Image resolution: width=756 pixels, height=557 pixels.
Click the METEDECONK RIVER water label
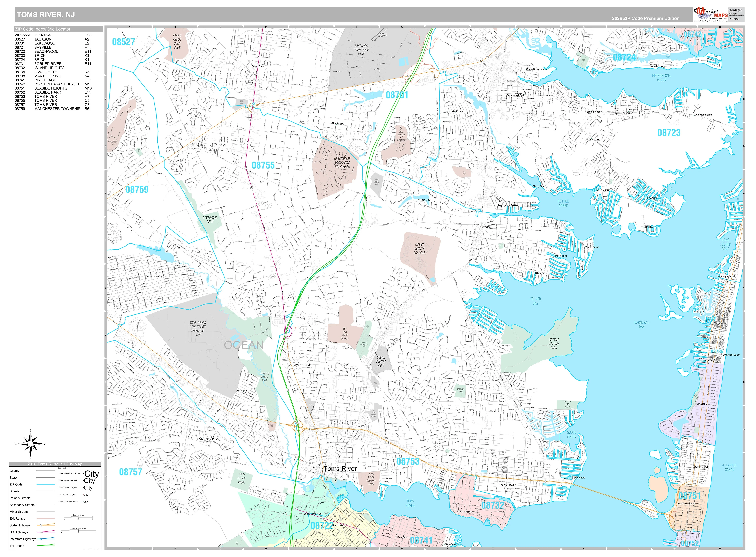661,78
